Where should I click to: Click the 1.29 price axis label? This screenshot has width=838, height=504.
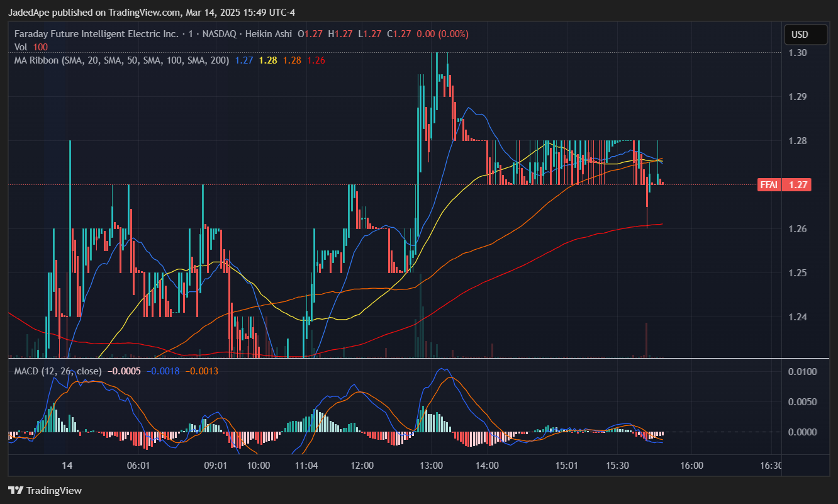click(798, 97)
